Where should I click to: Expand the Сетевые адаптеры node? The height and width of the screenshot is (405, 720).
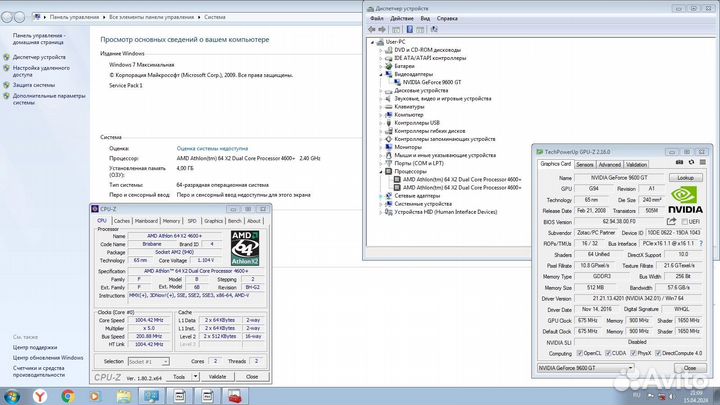tap(381, 196)
